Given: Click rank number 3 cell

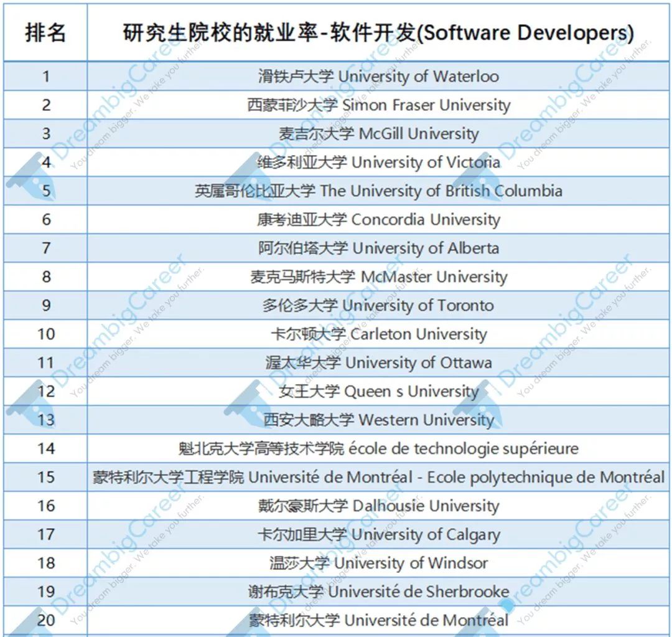Looking at the screenshot, I should pyautogui.click(x=46, y=134).
